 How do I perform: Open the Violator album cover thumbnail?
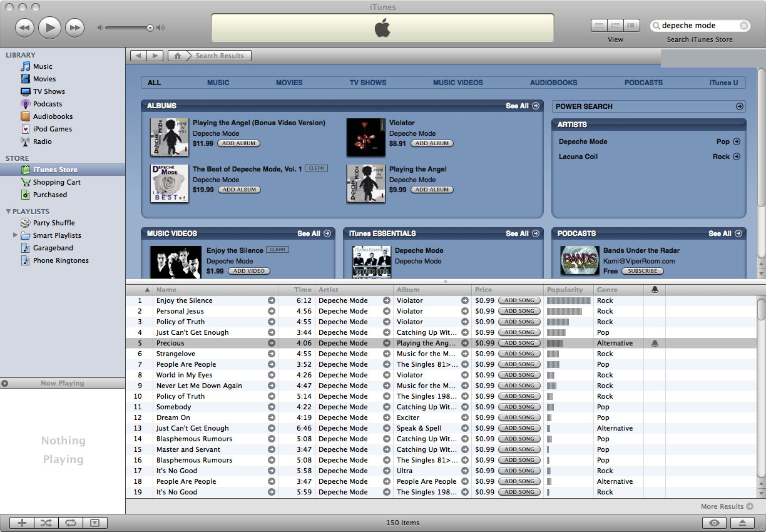(366, 137)
